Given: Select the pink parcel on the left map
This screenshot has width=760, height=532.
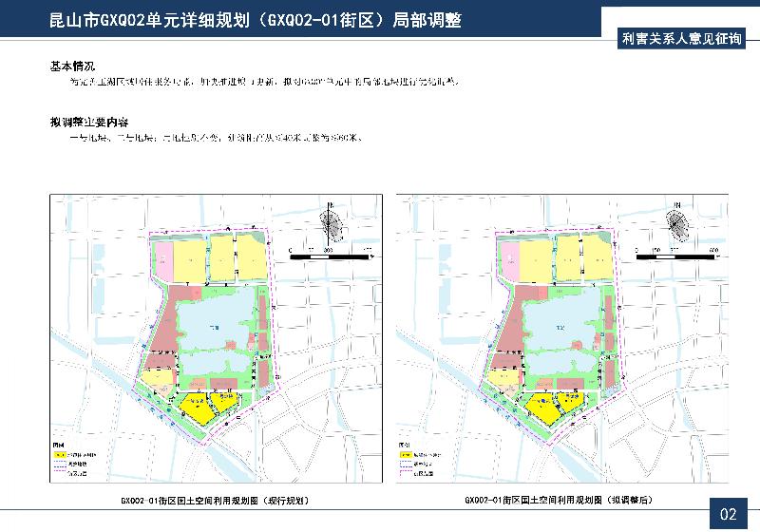Looking at the screenshot, I should (162, 261).
